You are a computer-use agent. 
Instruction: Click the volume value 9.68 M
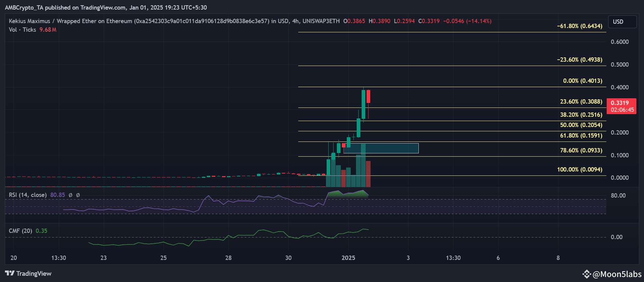(x=48, y=30)
